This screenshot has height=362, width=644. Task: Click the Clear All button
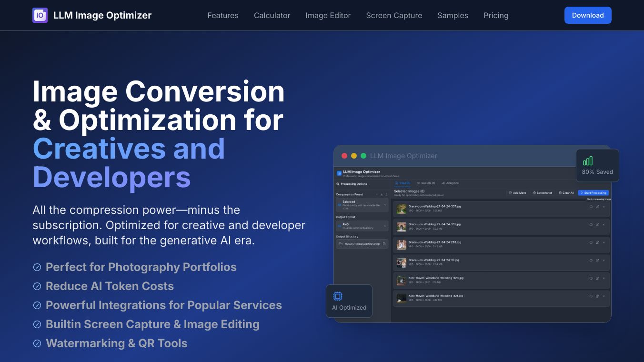[566, 193]
